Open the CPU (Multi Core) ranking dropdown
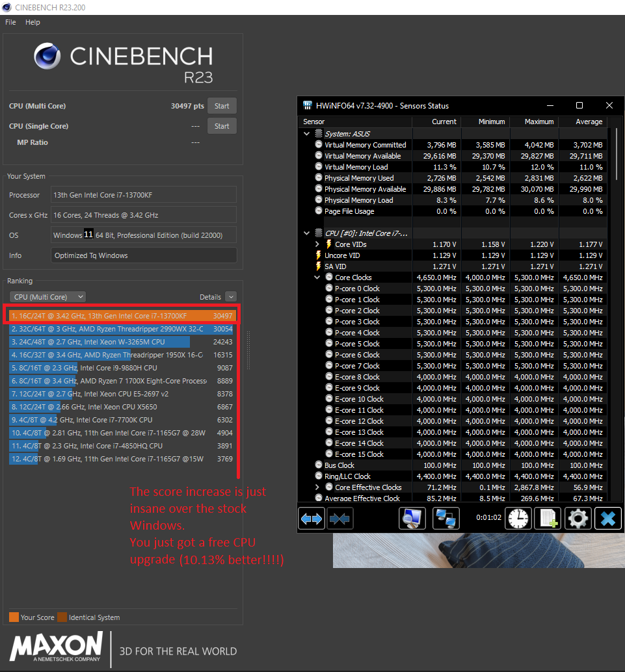This screenshot has width=625, height=672. point(49,297)
